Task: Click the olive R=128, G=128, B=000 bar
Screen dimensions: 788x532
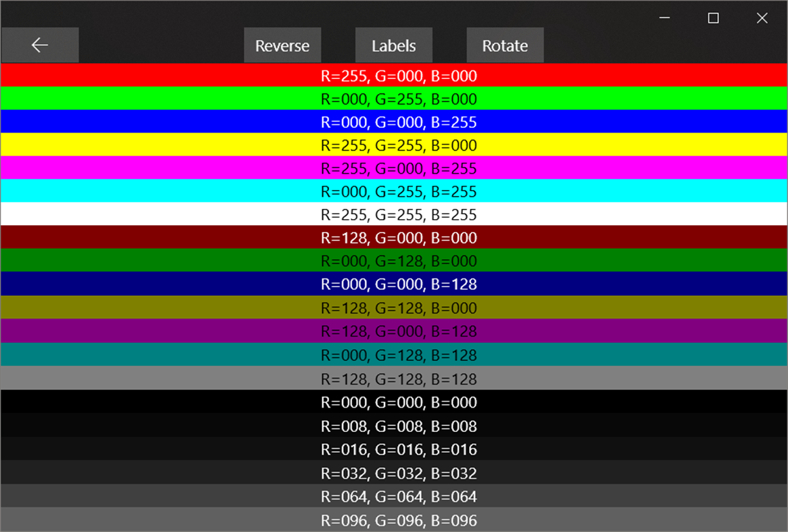Action: (394, 308)
